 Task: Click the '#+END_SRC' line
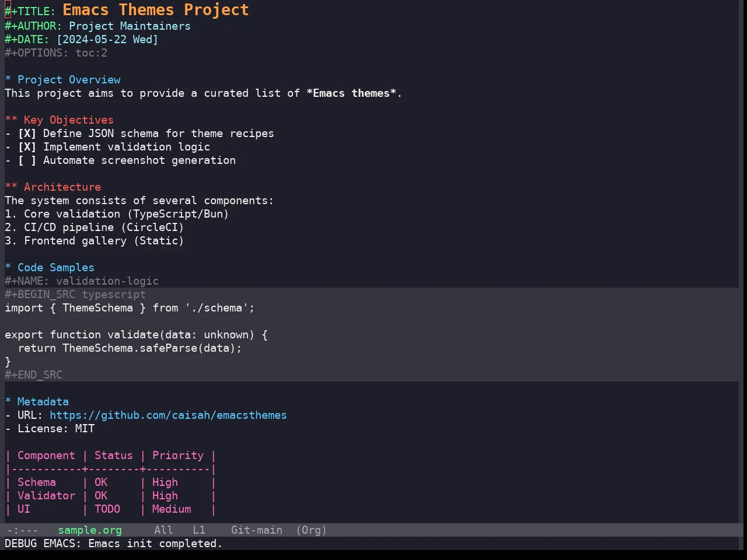(33, 375)
